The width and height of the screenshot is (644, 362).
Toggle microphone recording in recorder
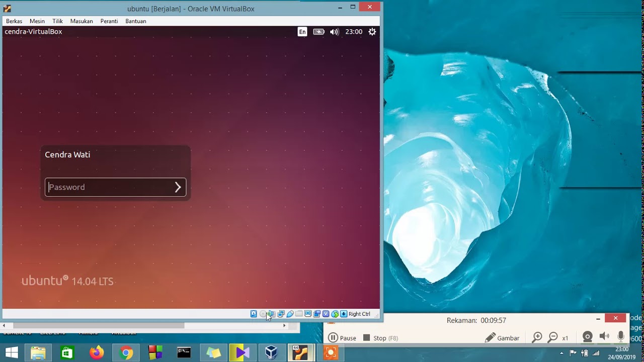click(x=621, y=336)
